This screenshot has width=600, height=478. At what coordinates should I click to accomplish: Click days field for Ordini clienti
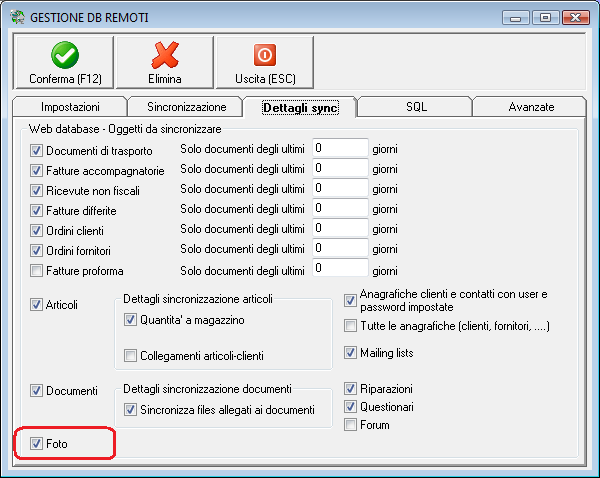coord(340,228)
